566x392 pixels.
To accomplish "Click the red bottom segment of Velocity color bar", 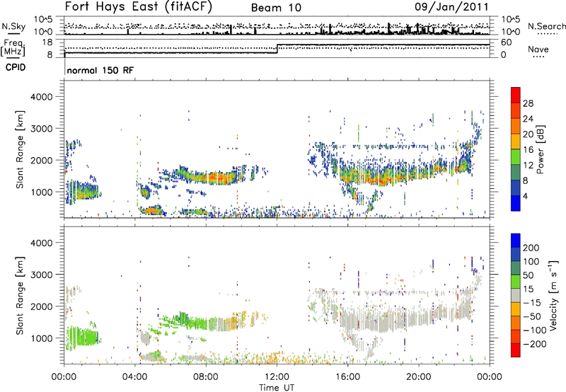I will (x=516, y=350).
